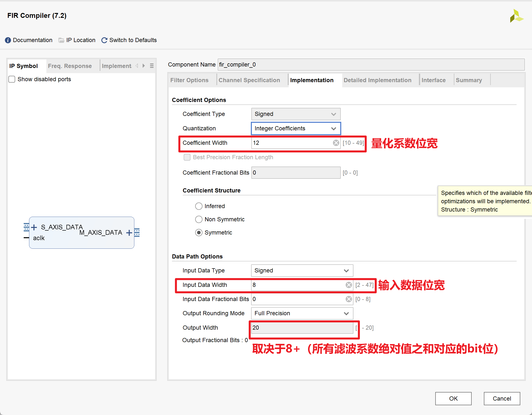Confirm settings with the OK button
The width and height of the screenshot is (532, 415).
[453, 399]
